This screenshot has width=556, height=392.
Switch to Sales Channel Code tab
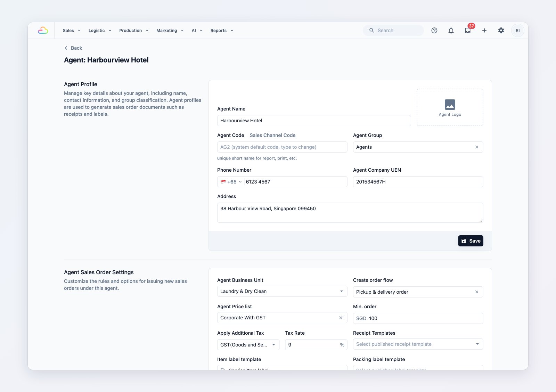click(272, 135)
